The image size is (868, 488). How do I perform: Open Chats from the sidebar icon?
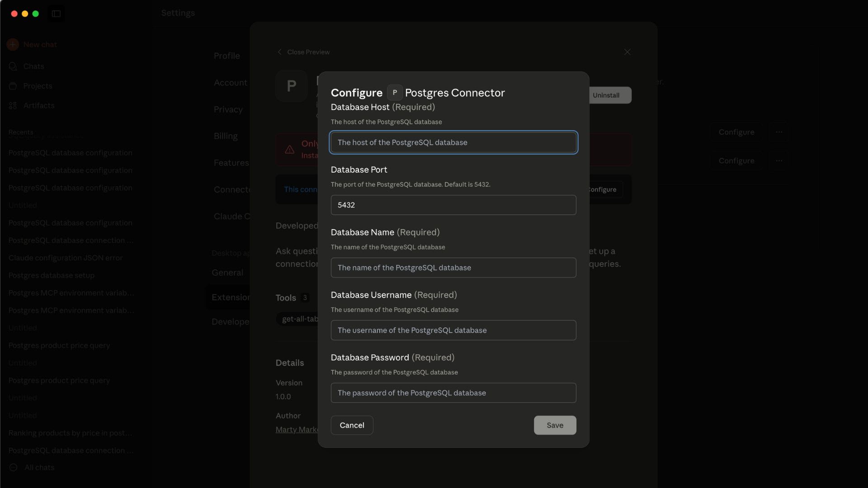coord(13,66)
